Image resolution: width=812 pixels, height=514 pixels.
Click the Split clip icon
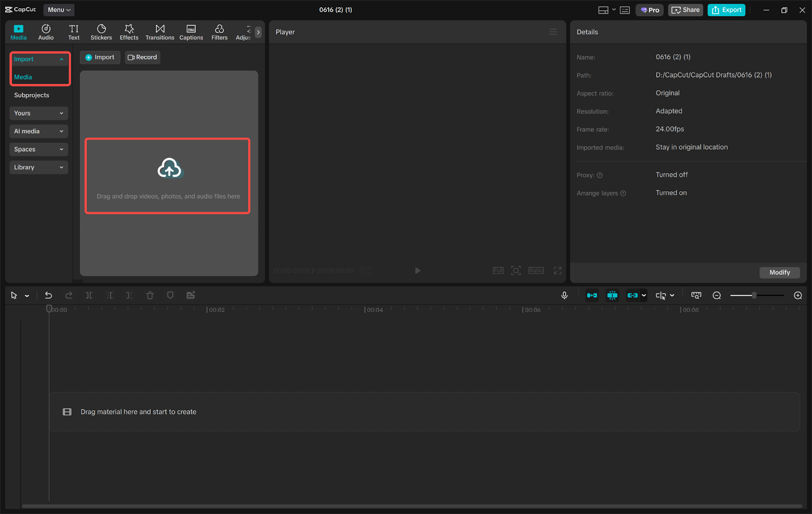coord(89,295)
